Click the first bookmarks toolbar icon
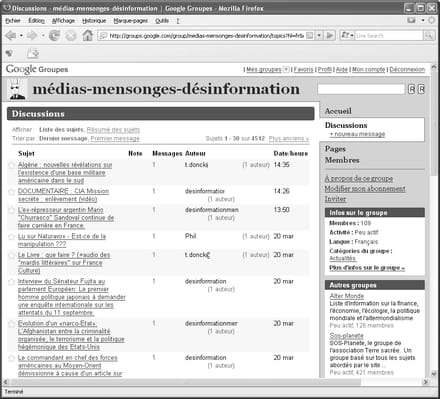 click(9, 53)
